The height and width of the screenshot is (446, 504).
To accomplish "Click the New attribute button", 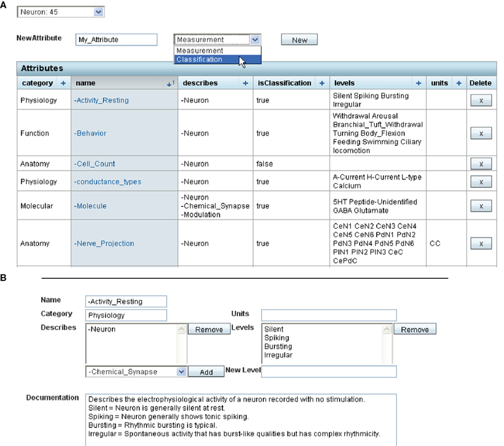I will [x=299, y=40].
